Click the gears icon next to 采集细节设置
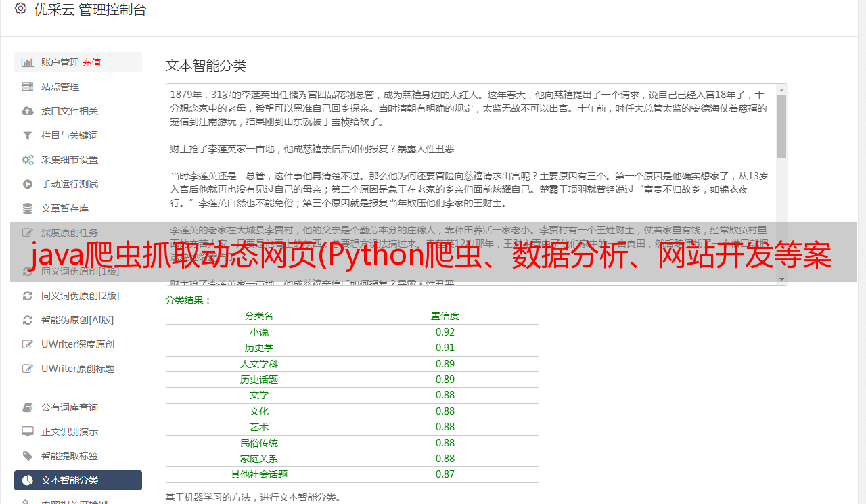 tap(28, 160)
